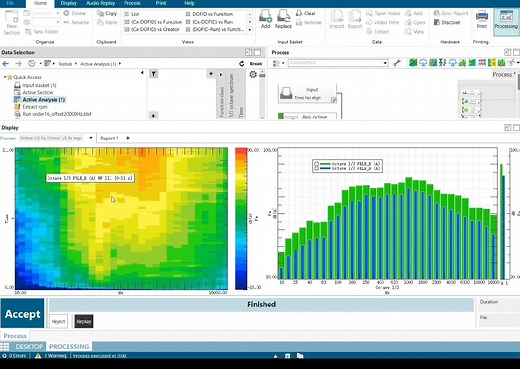
Task: Collapse the tree pane with the left arrow
Action: [142, 72]
